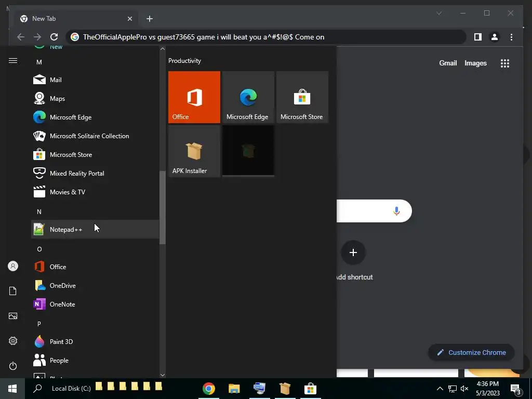Viewport: 532px width, 399px height.
Task: Open the Chrome profile icon
Action: [495, 37]
